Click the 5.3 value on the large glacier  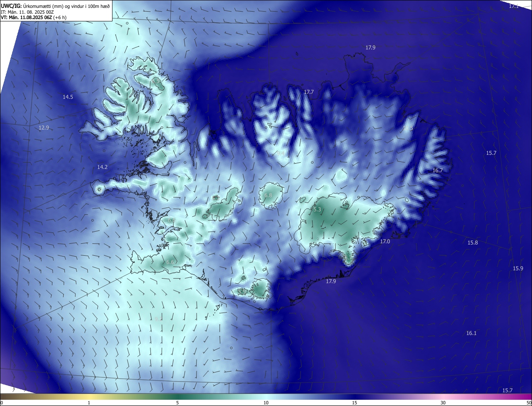click(317, 210)
